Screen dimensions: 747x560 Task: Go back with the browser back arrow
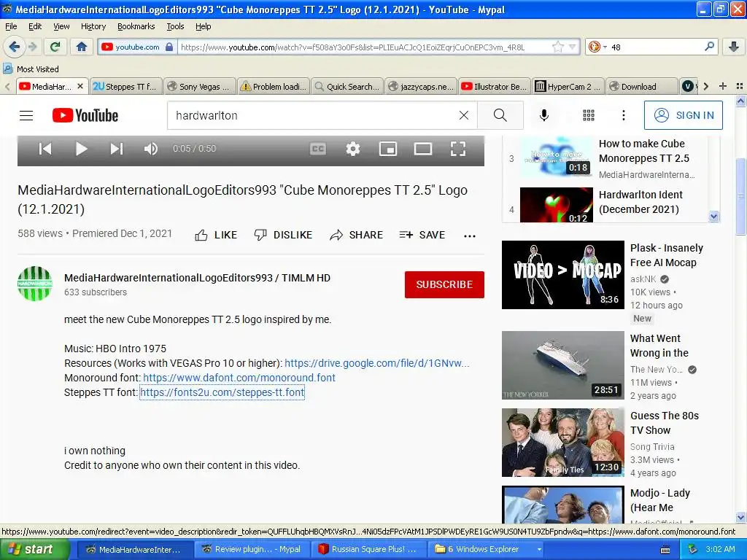pos(15,47)
